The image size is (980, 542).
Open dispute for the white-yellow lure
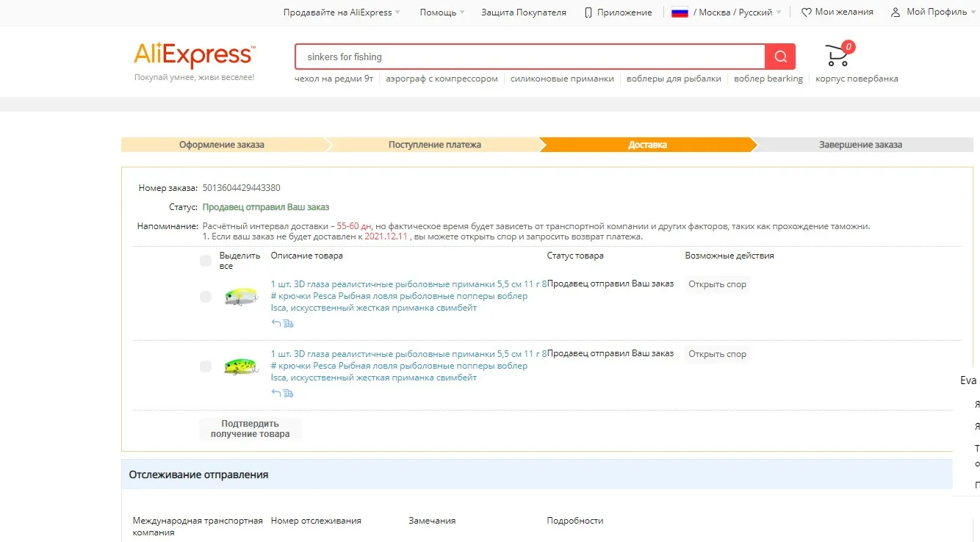click(717, 284)
